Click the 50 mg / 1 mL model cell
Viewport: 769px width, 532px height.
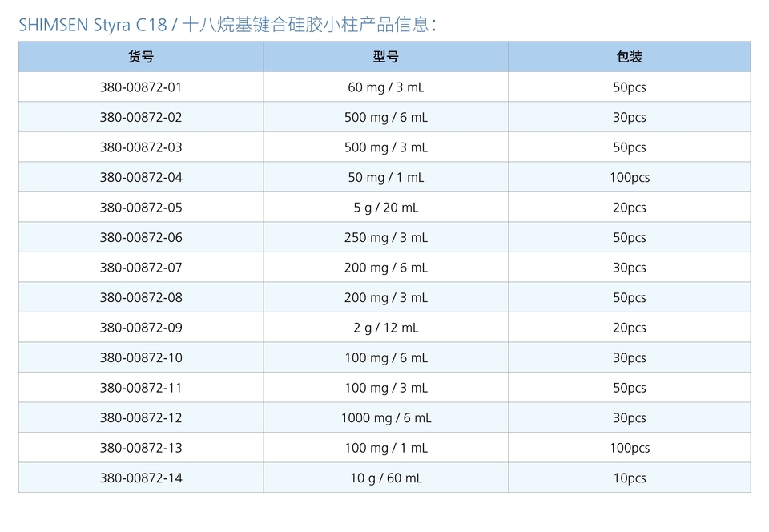tap(385, 177)
